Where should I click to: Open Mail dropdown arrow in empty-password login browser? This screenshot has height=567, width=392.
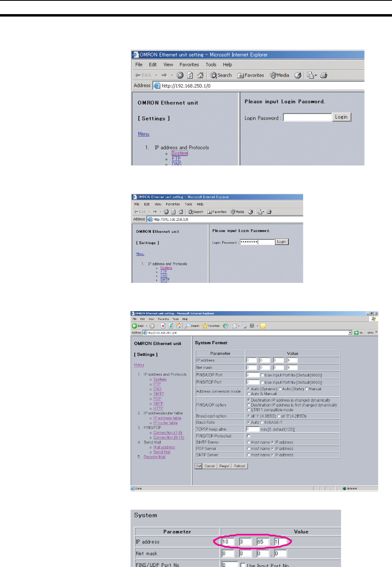click(x=316, y=75)
